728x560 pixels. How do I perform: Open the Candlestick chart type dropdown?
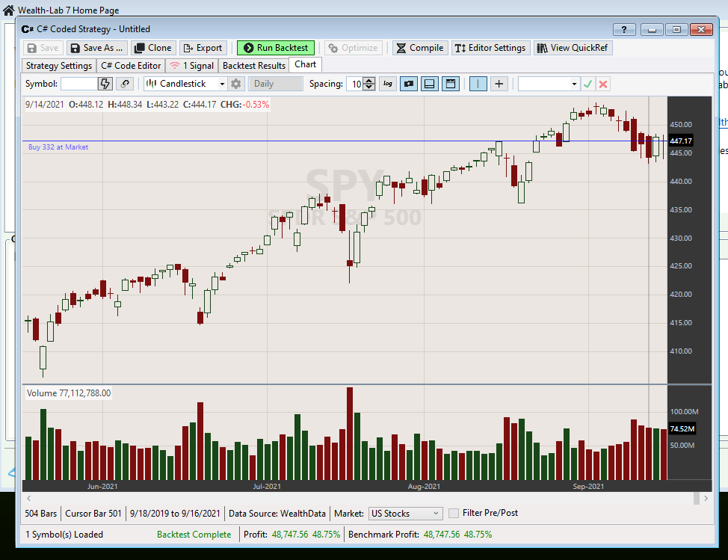click(186, 84)
